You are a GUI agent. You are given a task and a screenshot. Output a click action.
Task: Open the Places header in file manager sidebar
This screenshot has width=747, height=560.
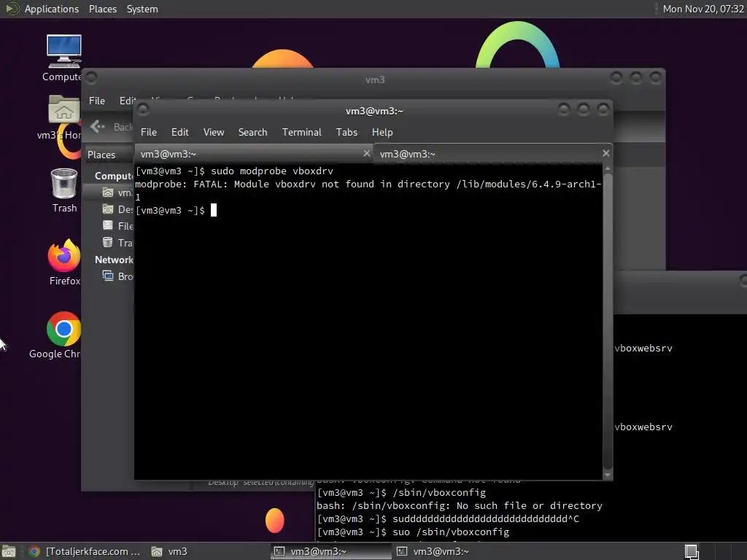click(101, 155)
